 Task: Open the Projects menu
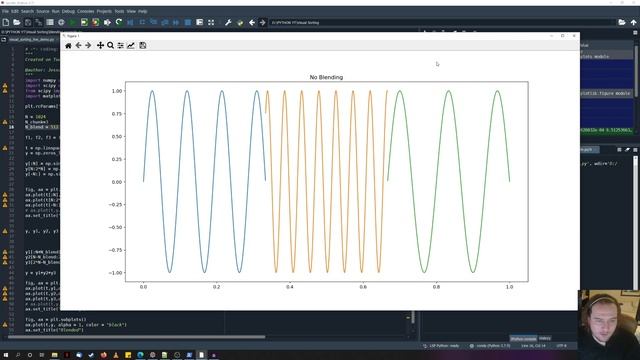104,11
